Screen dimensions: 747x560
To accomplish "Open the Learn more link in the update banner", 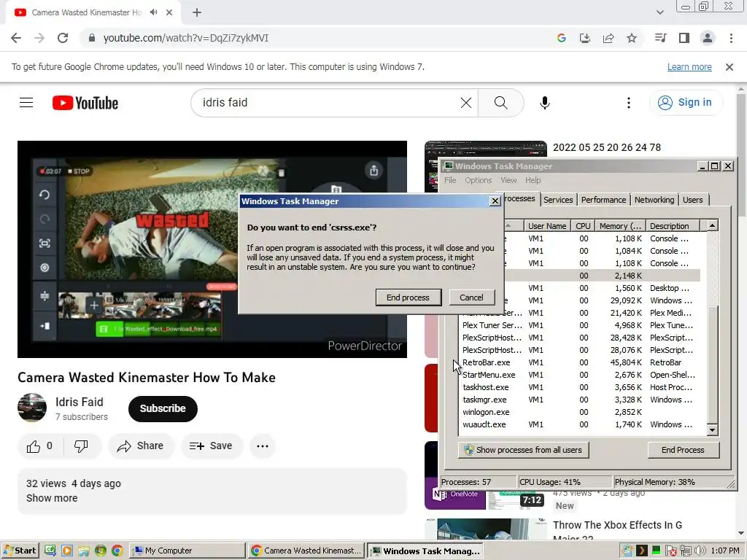I will click(x=689, y=67).
